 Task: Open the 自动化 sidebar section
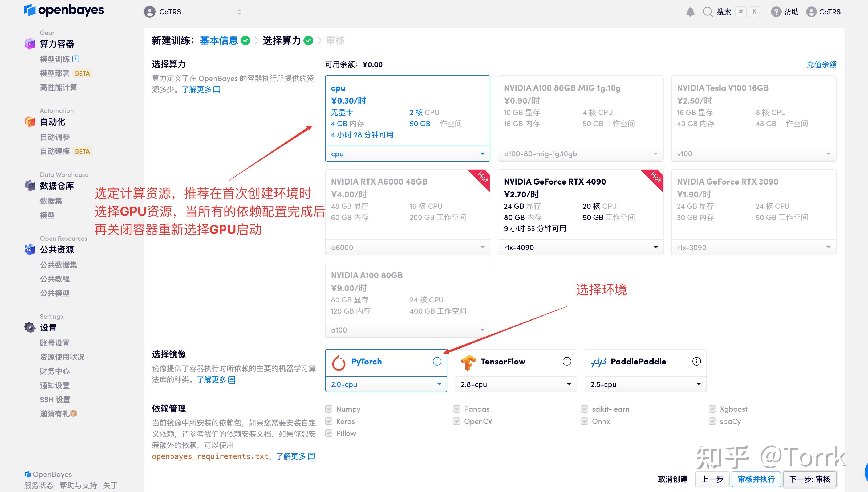pos(52,122)
